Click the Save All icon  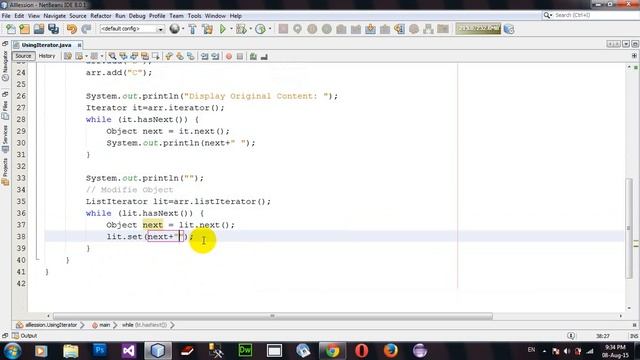(x=53, y=29)
